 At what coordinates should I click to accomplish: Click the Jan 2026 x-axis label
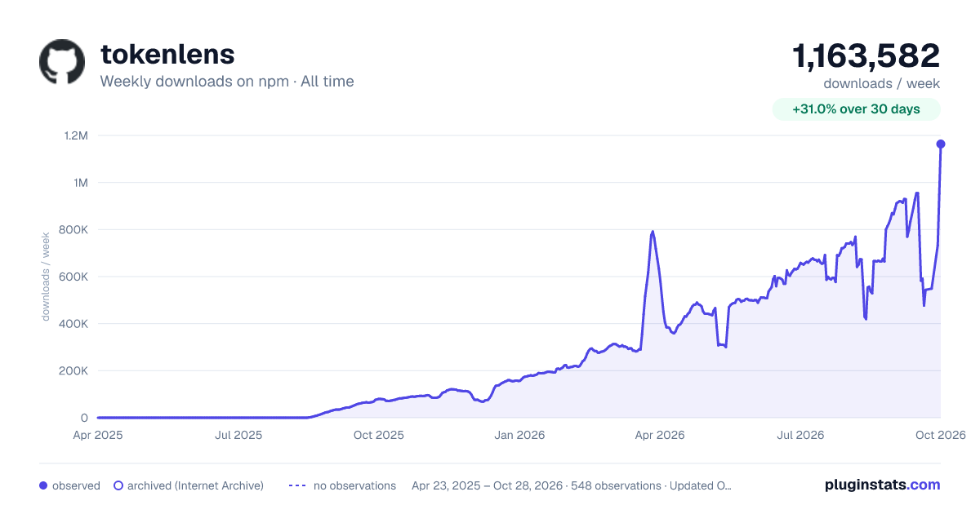click(x=519, y=435)
